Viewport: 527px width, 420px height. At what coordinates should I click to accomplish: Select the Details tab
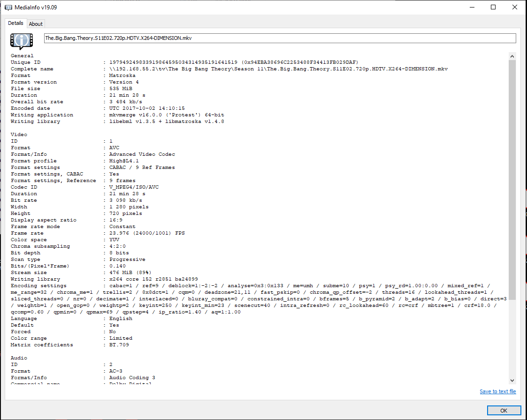coord(15,23)
